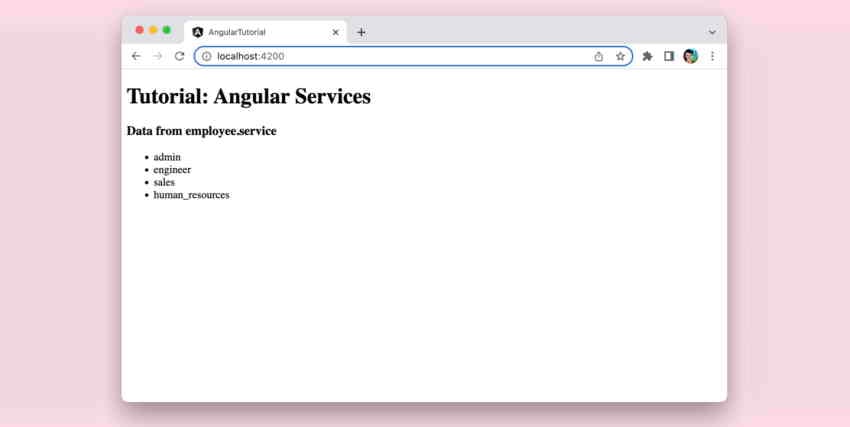The image size is (850, 427).
Task: Click the 'sales' list item
Action: (164, 183)
